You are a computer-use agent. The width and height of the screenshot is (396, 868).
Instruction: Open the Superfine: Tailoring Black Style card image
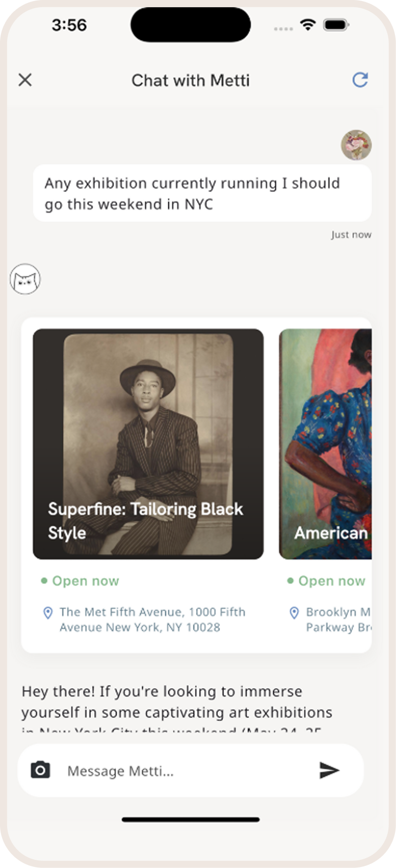click(x=148, y=420)
